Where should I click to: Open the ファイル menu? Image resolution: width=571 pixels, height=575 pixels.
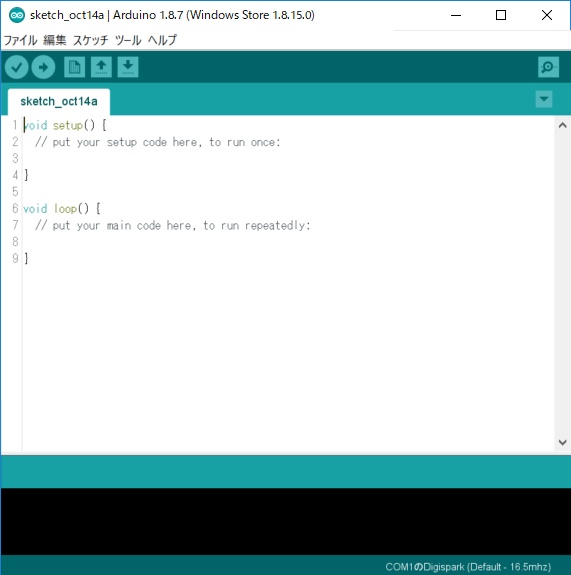pyautogui.click(x=20, y=40)
